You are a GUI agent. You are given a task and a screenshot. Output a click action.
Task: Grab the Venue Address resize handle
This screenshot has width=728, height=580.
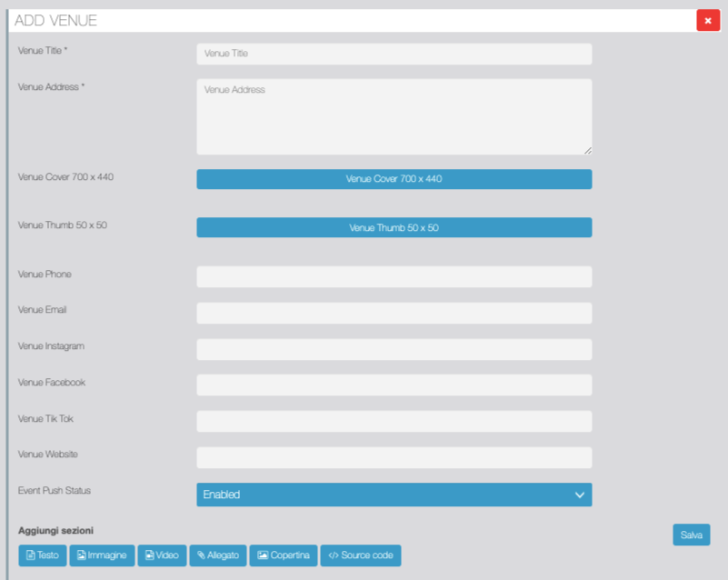coord(587,150)
